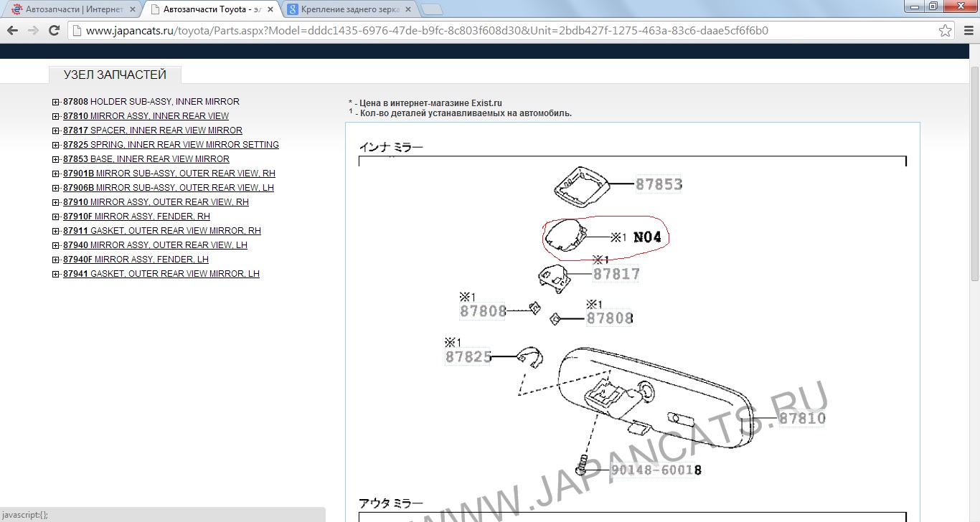Expand the 87808 HOLDER SUB-ASSY tree node
The height and width of the screenshot is (522, 980).
pos(56,102)
